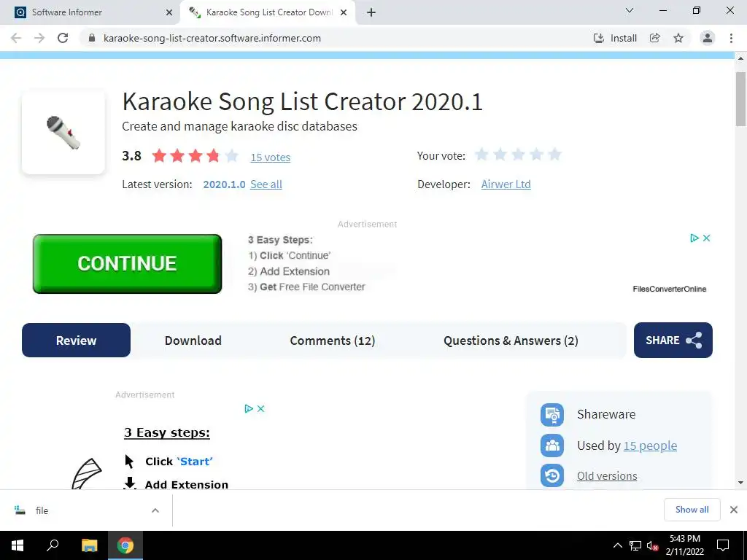Click Chrome icon on taskbar
747x560 pixels.
click(x=125, y=545)
